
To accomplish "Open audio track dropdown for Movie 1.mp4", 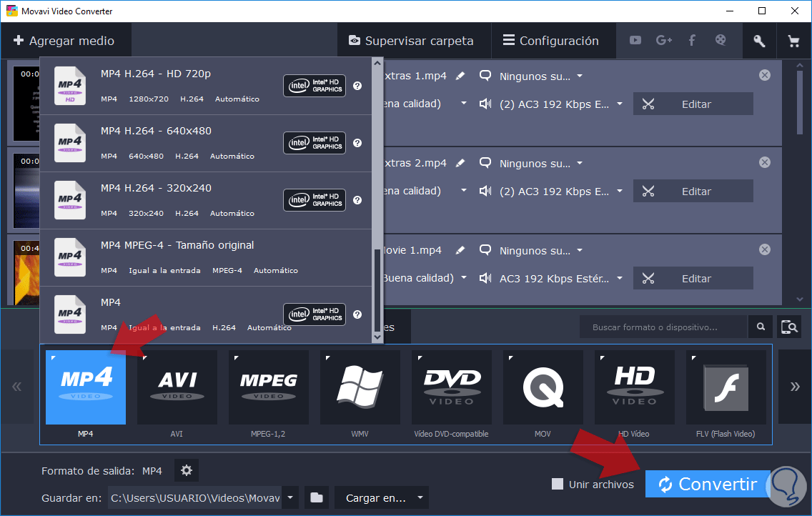I will coord(619,279).
